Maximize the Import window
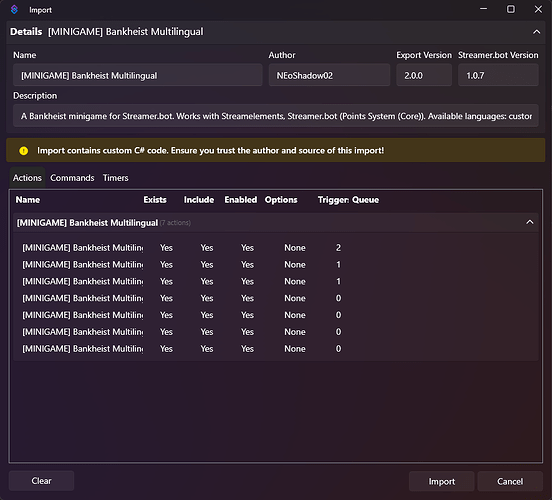The image size is (552, 500). [510, 10]
